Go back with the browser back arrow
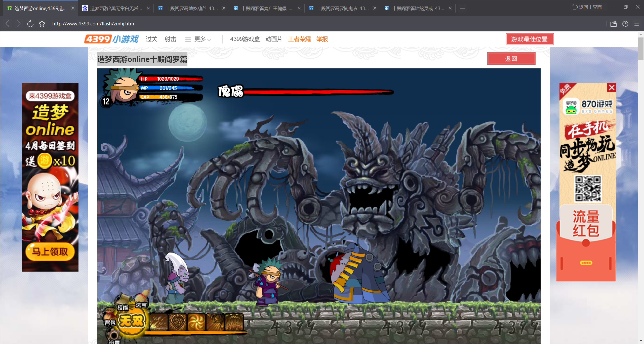644x344 pixels. click(x=8, y=24)
